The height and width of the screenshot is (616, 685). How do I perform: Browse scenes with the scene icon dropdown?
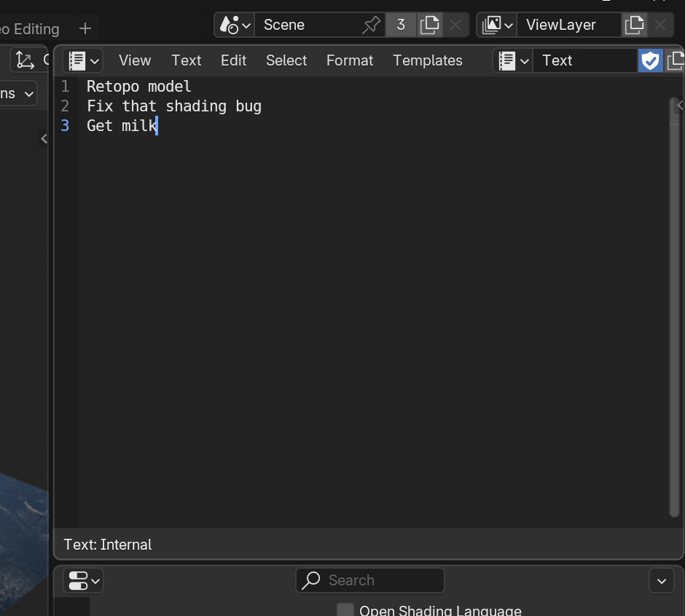pos(235,25)
